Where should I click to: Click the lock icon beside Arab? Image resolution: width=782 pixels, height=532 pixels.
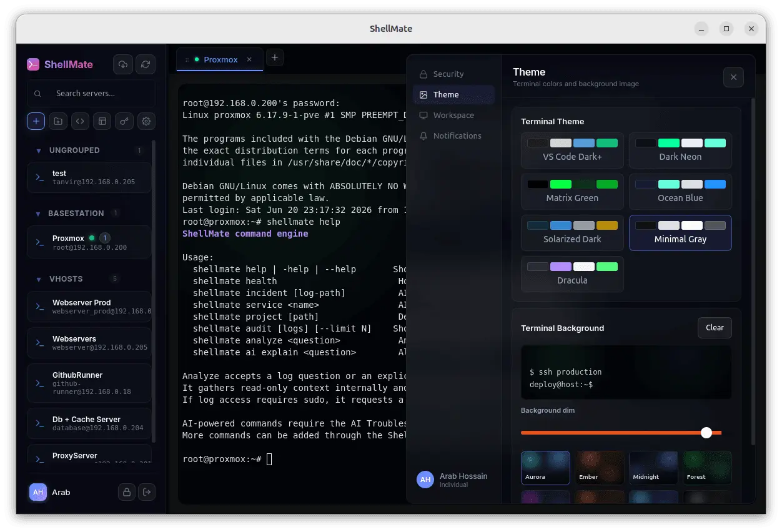pos(127,492)
